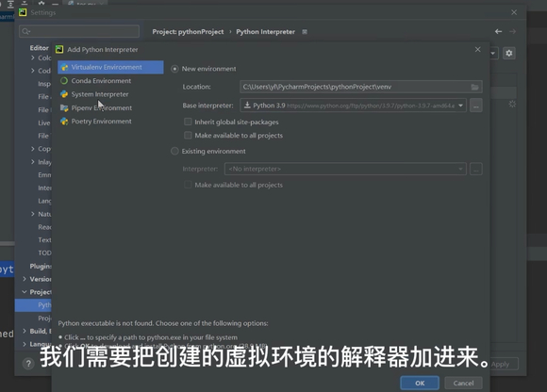
Task: Go forward using the Settings right arrow
Action: point(512,32)
